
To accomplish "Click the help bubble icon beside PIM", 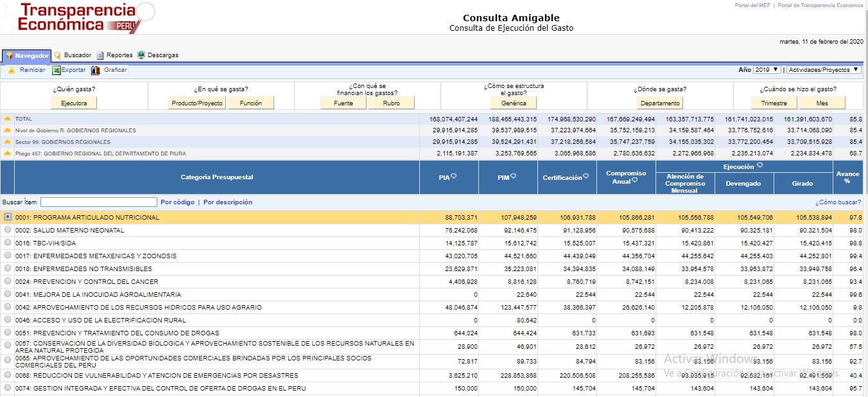I will click(514, 177).
